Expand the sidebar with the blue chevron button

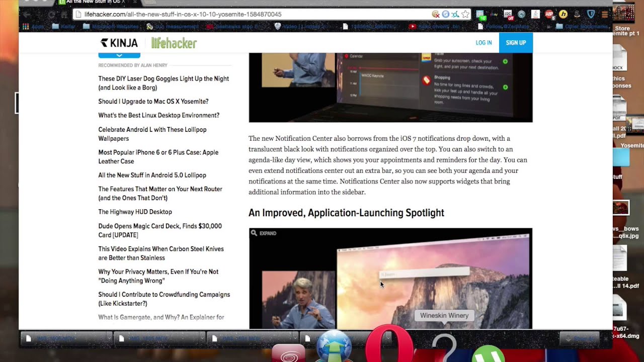(x=119, y=55)
